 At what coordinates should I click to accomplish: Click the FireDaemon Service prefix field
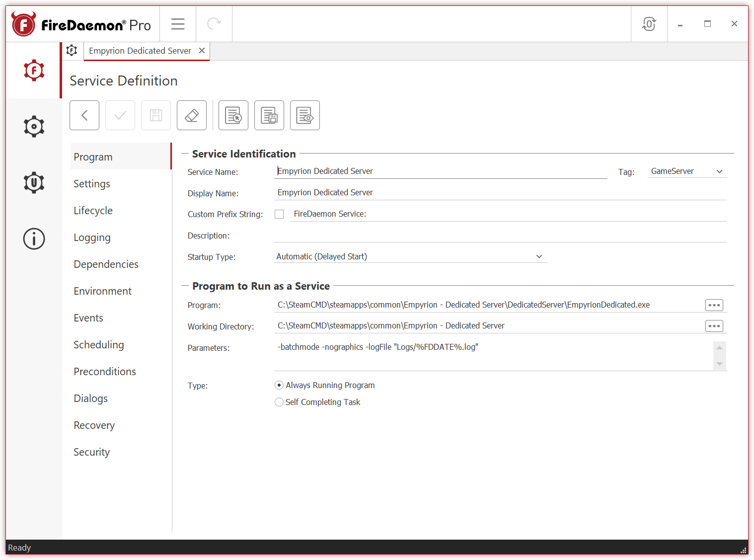pyautogui.click(x=508, y=214)
